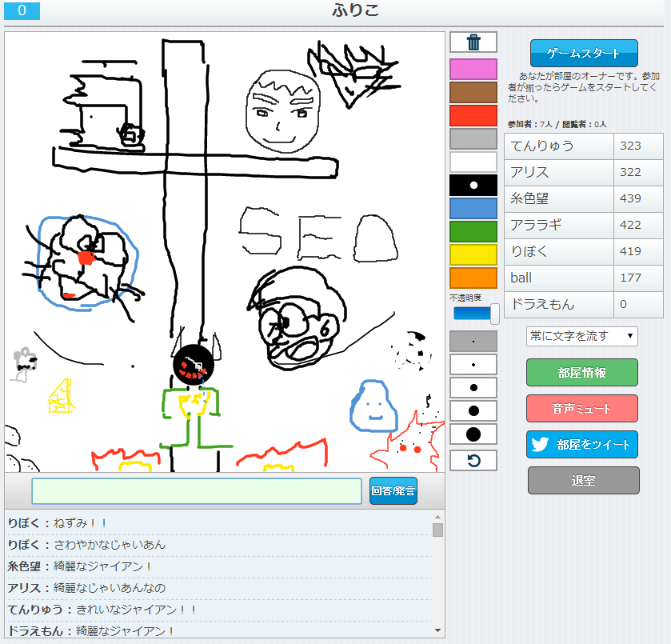Open the 常に文字を流す dropdown
The image size is (671, 644).
[581, 336]
